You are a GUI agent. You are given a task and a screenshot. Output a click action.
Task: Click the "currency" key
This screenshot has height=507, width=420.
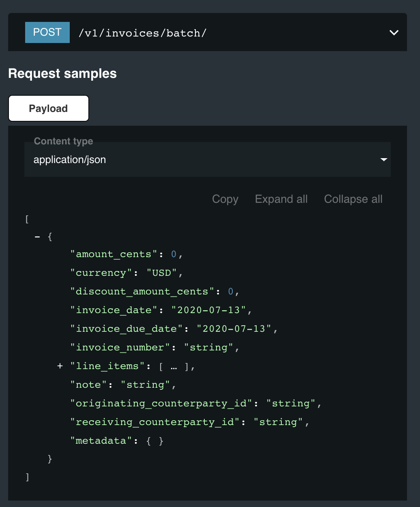tap(101, 273)
